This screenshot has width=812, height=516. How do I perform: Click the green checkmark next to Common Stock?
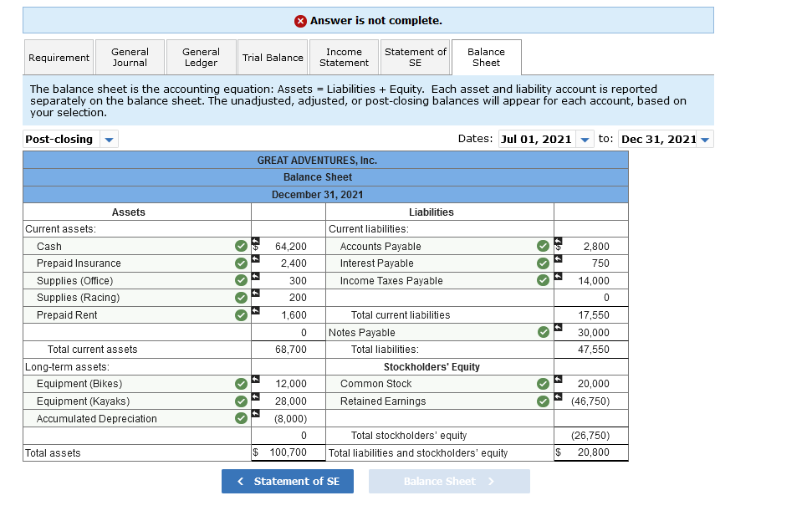tap(543, 383)
